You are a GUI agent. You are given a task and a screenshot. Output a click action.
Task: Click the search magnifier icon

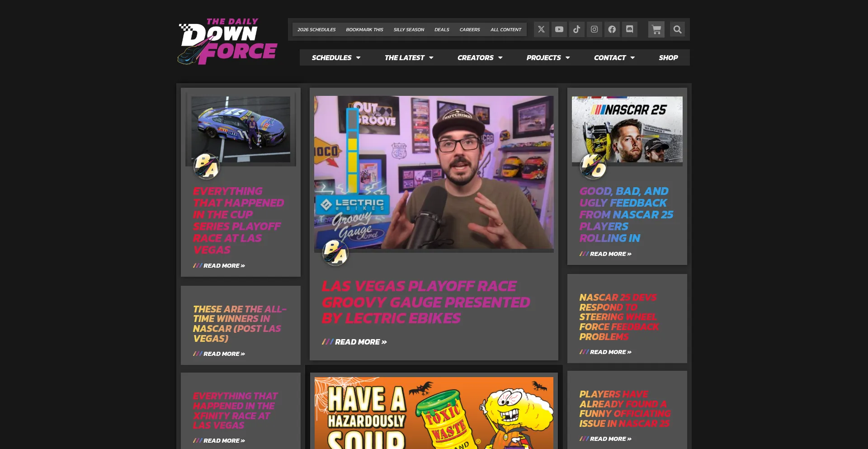[677, 29]
